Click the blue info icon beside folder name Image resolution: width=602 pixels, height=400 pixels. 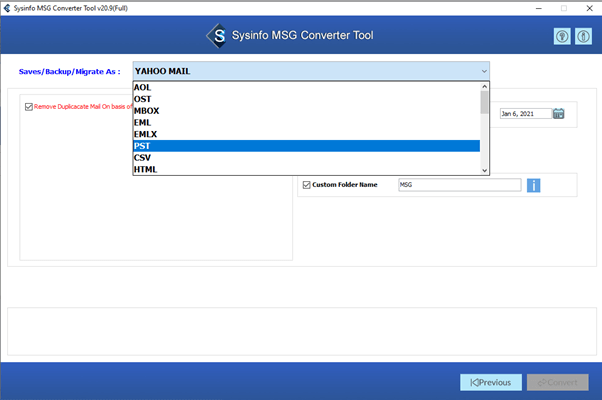point(534,185)
